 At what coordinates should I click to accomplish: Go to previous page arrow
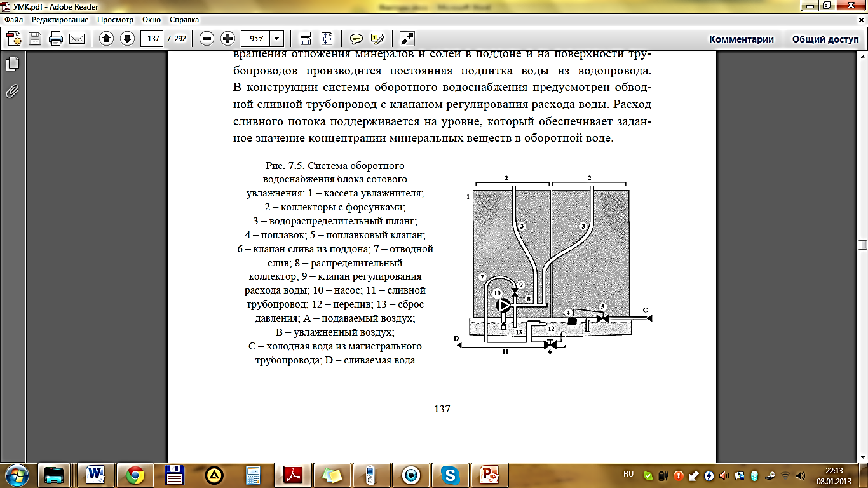(x=107, y=39)
